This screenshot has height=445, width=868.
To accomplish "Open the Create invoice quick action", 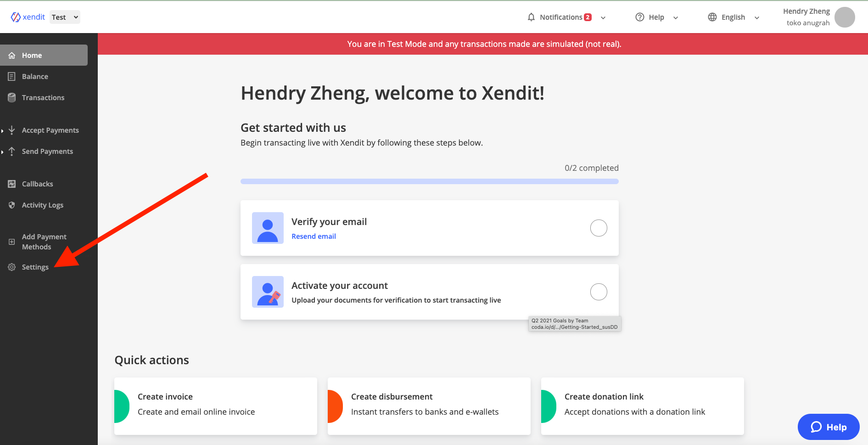I will pyautogui.click(x=216, y=406).
